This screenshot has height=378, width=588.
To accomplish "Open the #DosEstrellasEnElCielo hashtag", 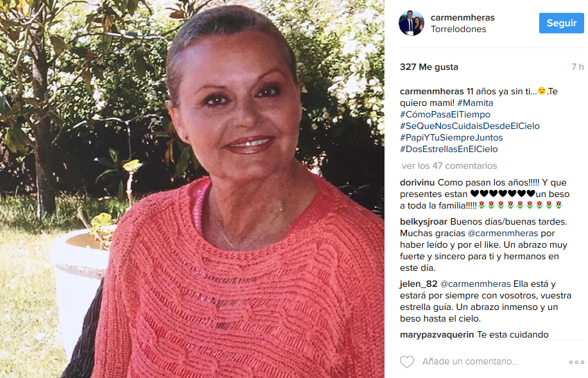I will pyautogui.click(x=449, y=150).
